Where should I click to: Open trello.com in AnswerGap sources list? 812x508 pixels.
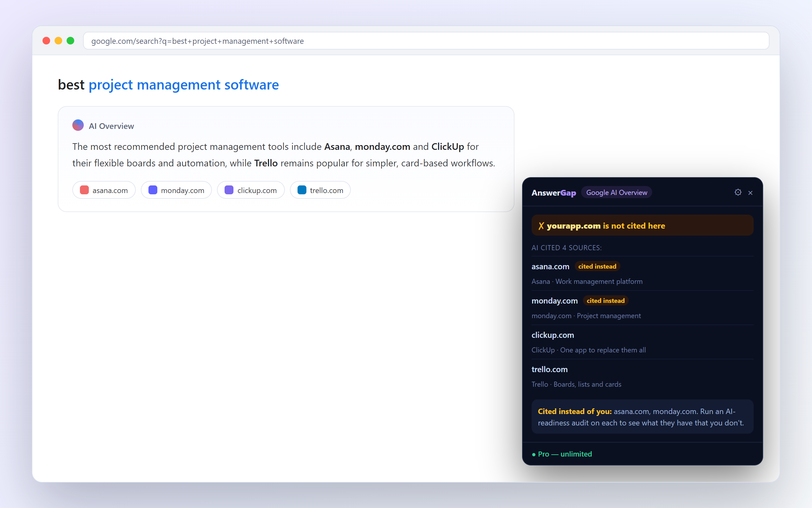click(x=549, y=369)
